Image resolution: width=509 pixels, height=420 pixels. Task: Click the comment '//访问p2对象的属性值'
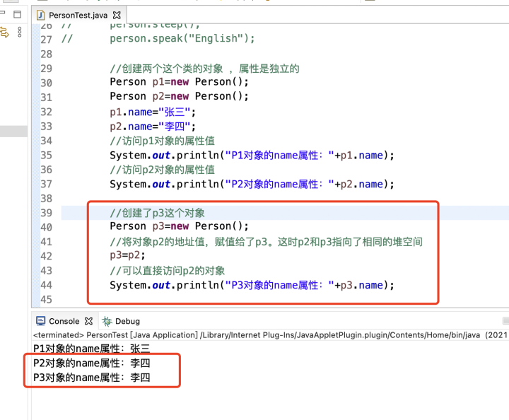pyautogui.click(x=163, y=170)
